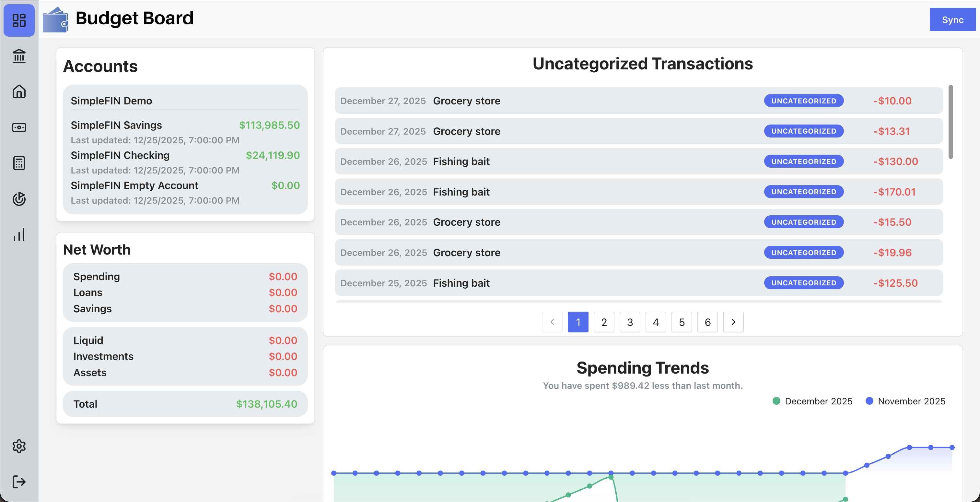This screenshot has width=980, height=502.
Task: Go to transactions page 2
Action: click(x=604, y=322)
